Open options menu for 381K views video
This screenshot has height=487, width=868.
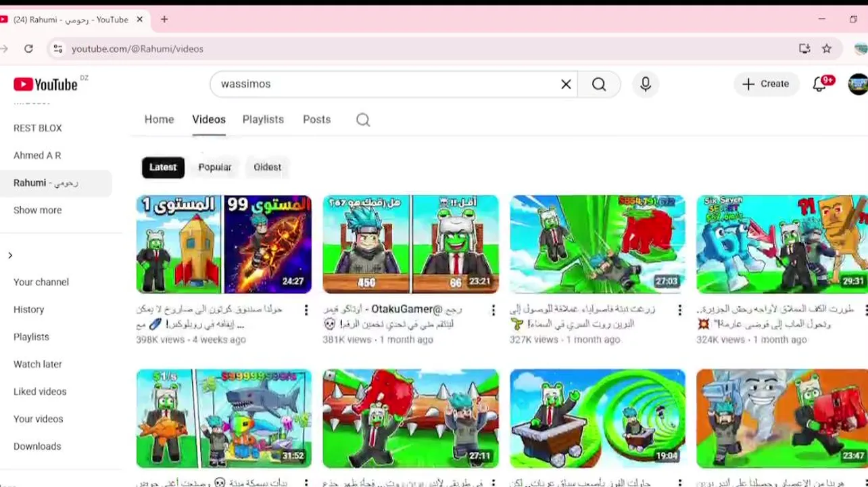point(493,310)
